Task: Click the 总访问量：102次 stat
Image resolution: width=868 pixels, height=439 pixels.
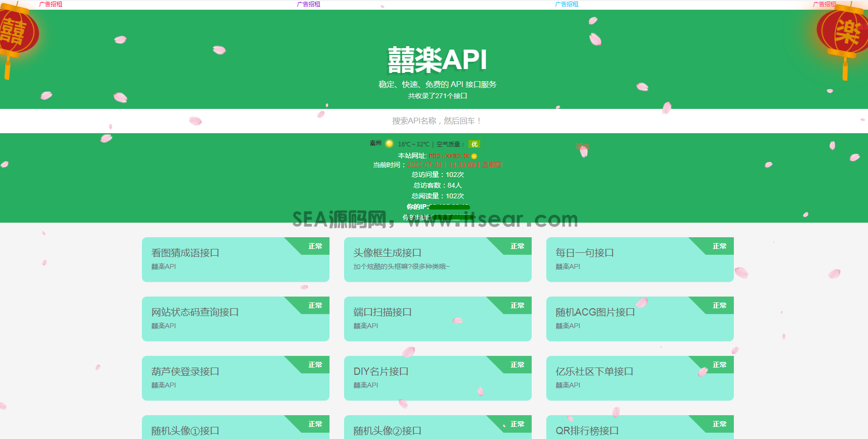Action: pyautogui.click(x=437, y=175)
